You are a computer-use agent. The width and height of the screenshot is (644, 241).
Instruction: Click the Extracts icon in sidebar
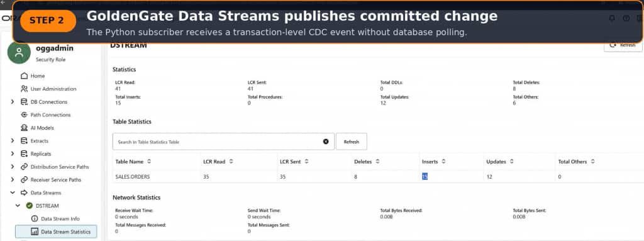coord(25,141)
